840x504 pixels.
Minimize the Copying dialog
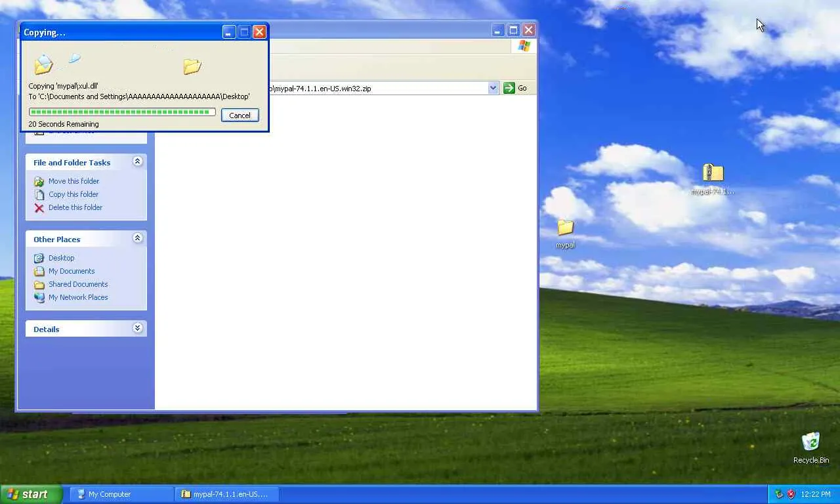pos(228,31)
